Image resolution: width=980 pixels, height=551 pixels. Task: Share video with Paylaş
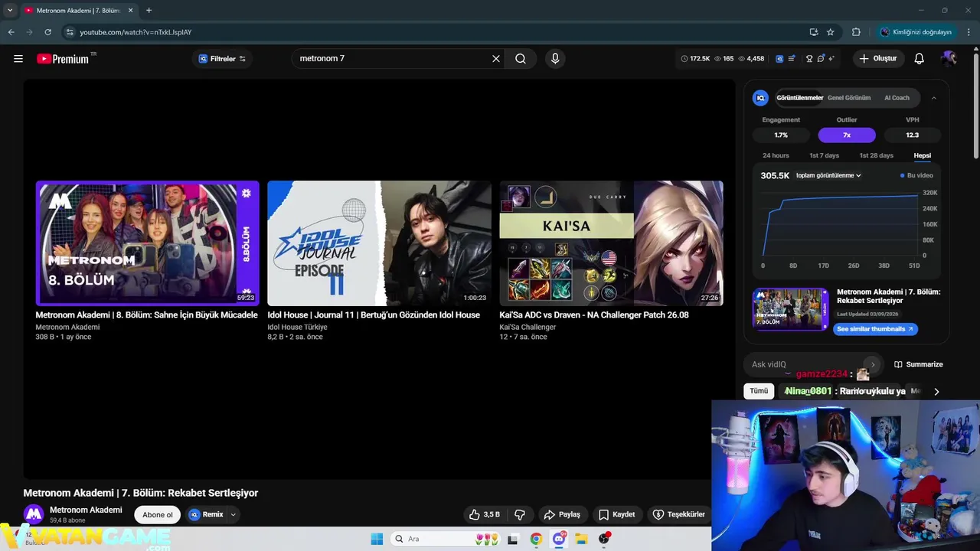point(562,514)
